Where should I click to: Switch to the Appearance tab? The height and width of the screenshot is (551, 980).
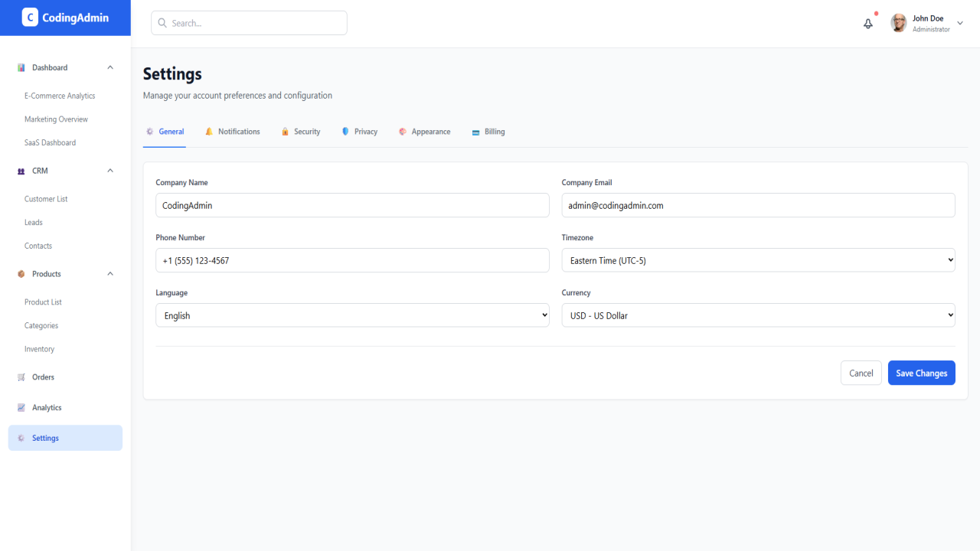pyautogui.click(x=425, y=132)
